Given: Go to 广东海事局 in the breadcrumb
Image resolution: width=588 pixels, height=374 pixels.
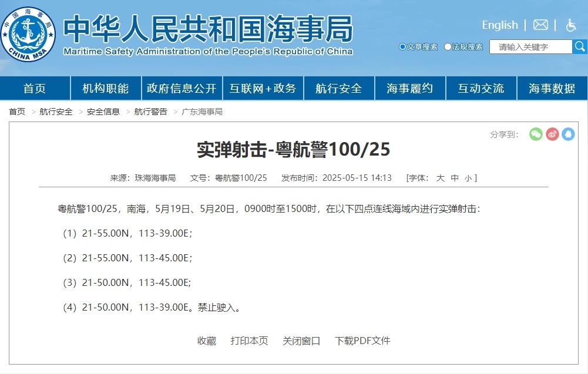Looking at the screenshot, I should point(202,112).
